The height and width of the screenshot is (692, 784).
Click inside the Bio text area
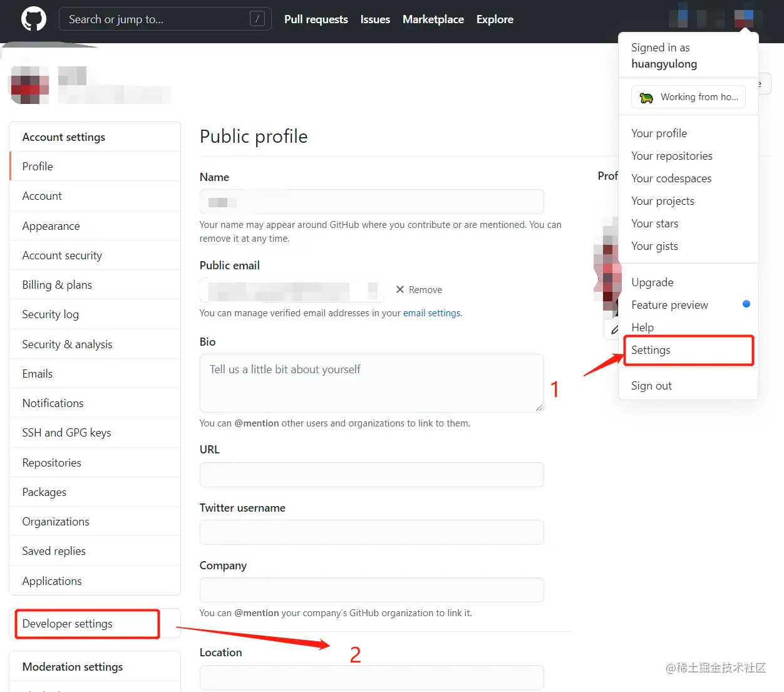click(x=371, y=383)
